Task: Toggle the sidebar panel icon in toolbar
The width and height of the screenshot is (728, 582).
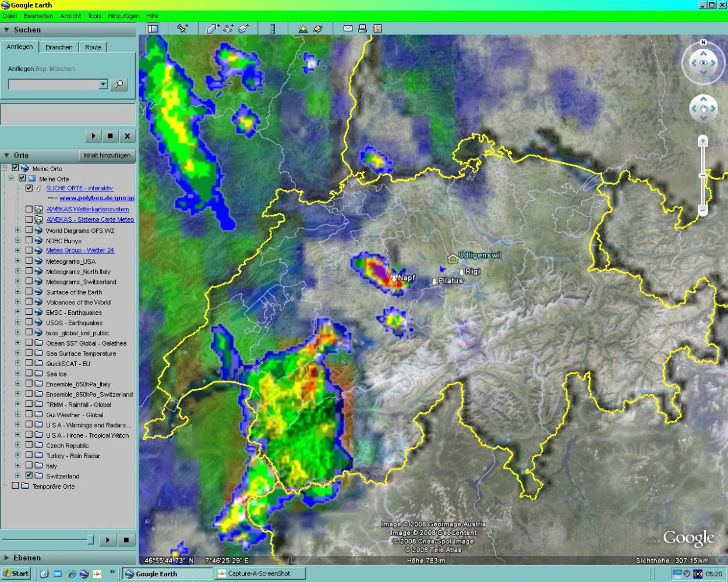Action: click(153, 28)
